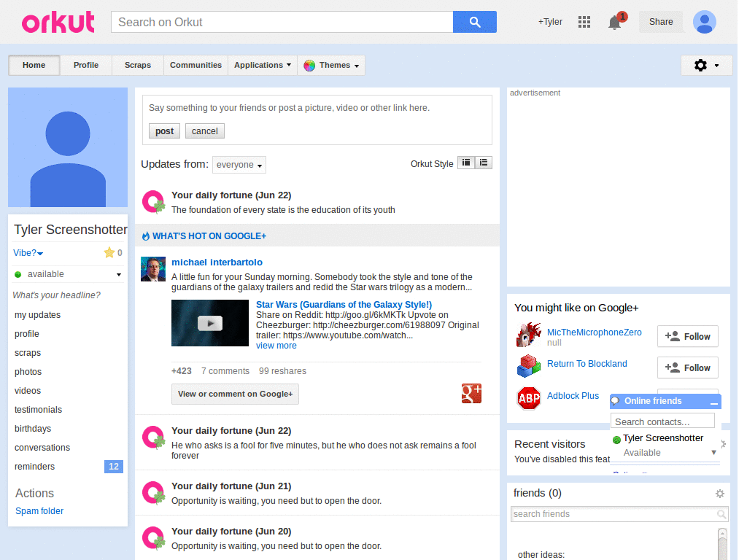Click Return To Blockland avatar icon
Viewport: 747px width, 560px height.
pyautogui.click(x=529, y=366)
